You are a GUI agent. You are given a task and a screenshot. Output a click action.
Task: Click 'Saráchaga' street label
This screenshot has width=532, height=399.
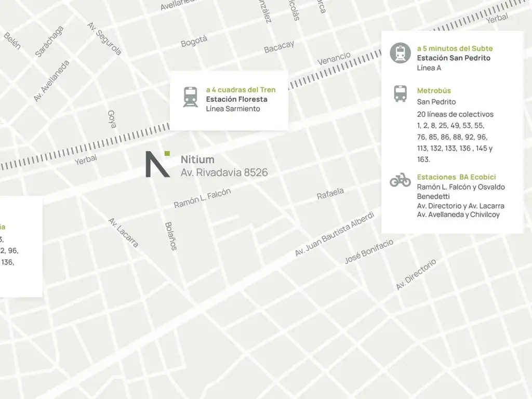pyautogui.click(x=49, y=42)
